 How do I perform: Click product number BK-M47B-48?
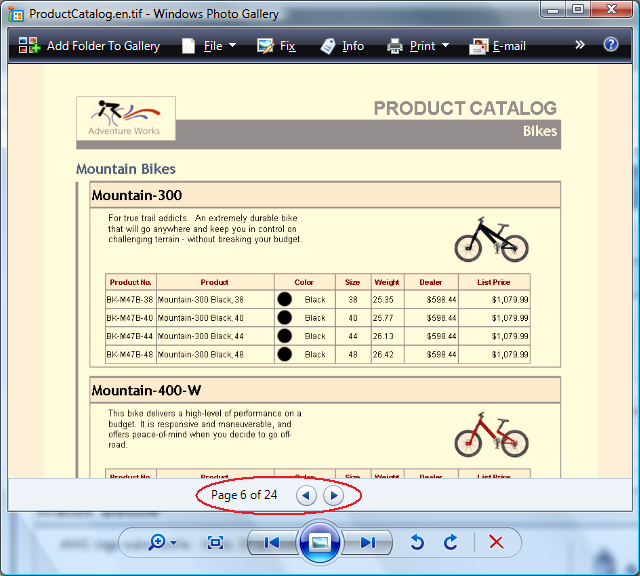pos(130,354)
